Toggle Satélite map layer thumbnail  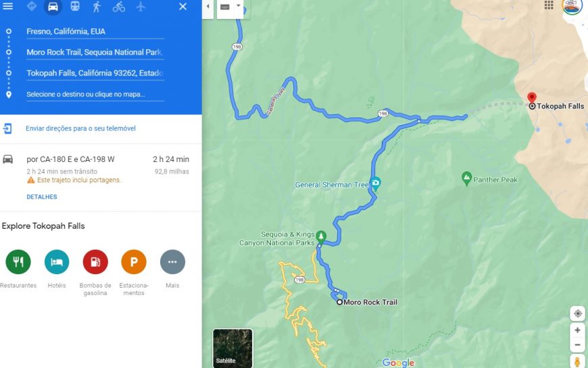pyautogui.click(x=233, y=348)
